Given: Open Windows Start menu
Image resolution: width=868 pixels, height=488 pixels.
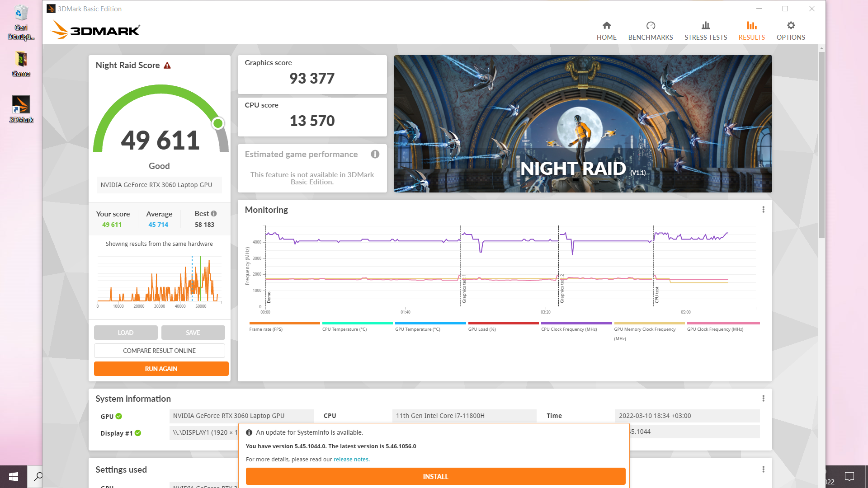Looking at the screenshot, I should (x=14, y=477).
